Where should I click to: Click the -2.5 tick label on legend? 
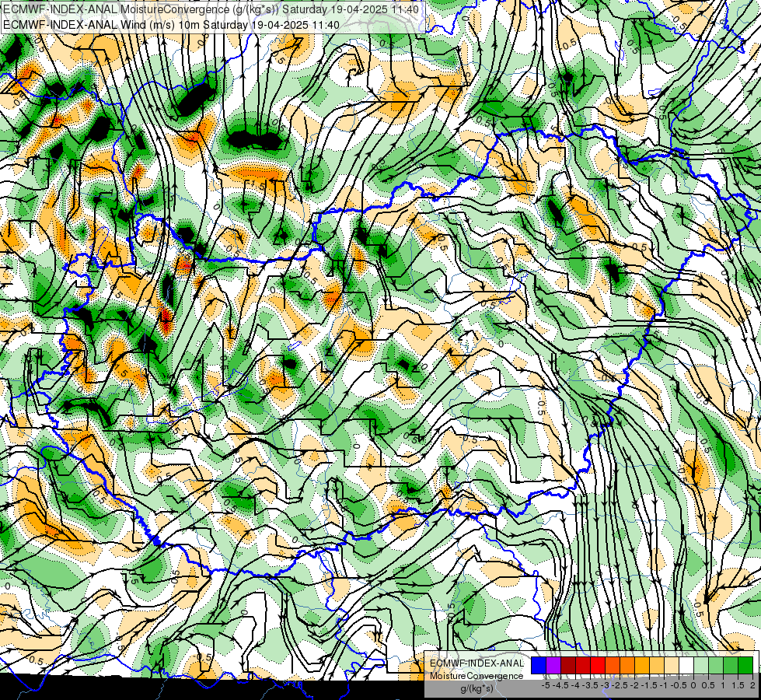[620, 685]
